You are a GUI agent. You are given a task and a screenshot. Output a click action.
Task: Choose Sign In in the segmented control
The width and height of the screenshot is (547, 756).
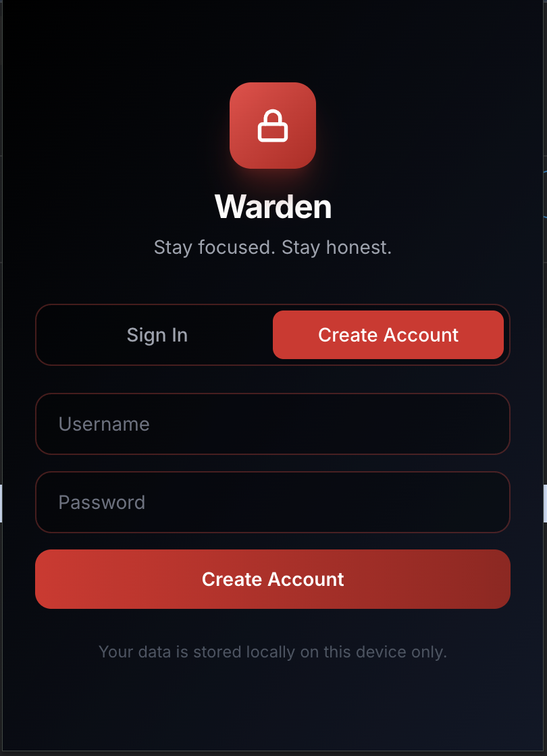[157, 335]
